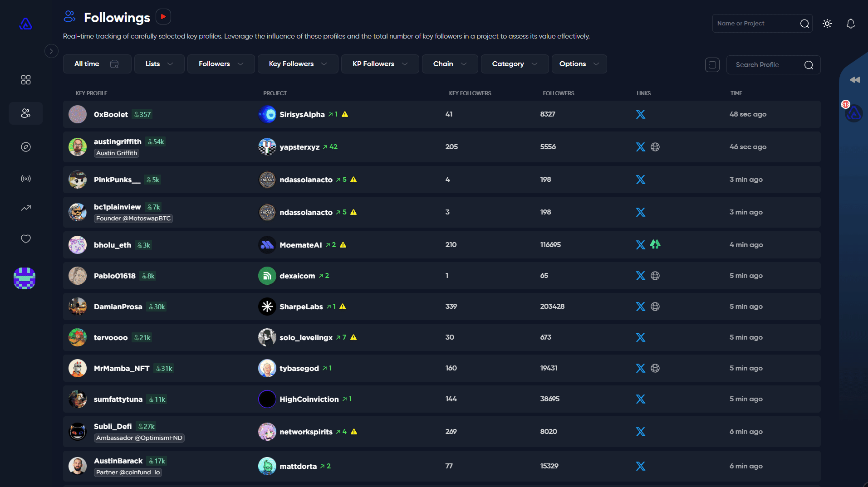868x487 pixels.
Task: Open favorites heart icon in sidebar
Action: pos(26,239)
